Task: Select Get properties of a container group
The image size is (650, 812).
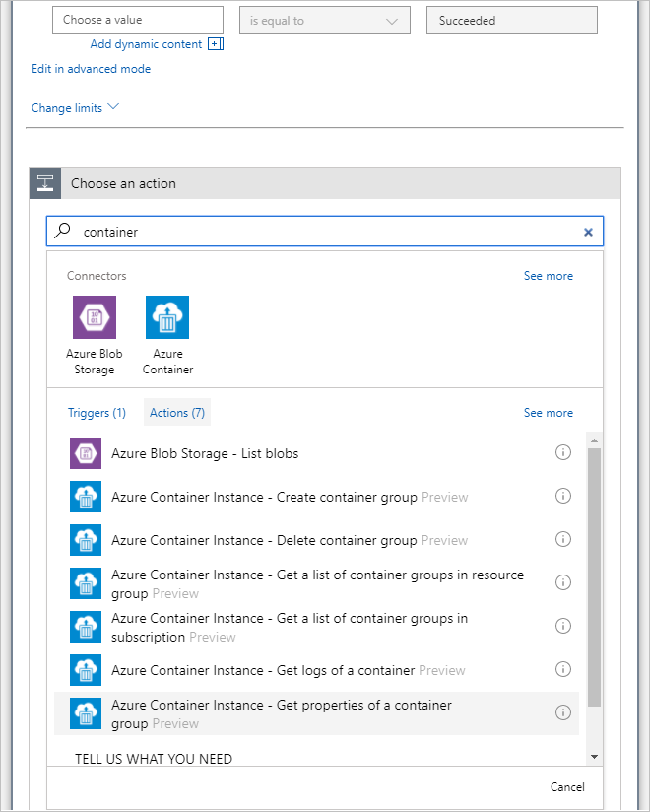Action: click(316, 713)
